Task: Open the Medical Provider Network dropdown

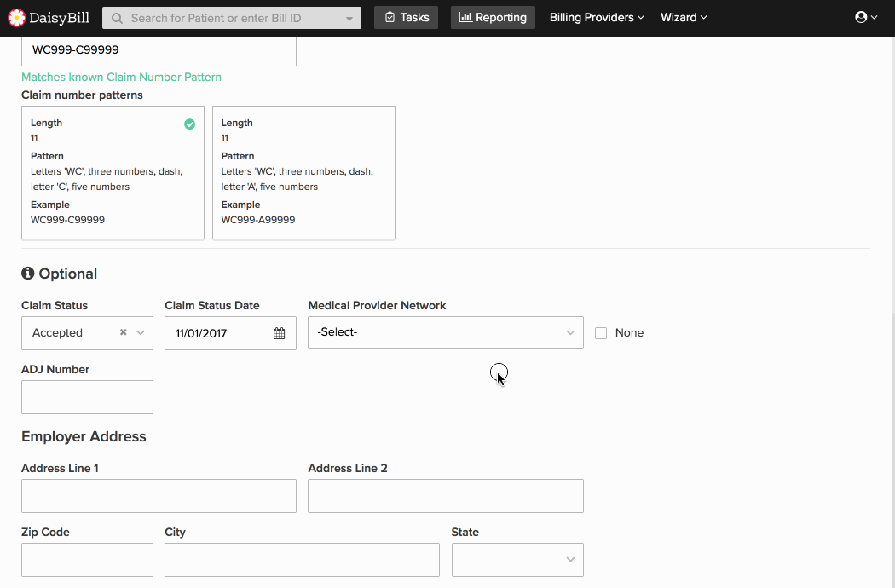Action: pyautogui.click(x=445, y=332)
